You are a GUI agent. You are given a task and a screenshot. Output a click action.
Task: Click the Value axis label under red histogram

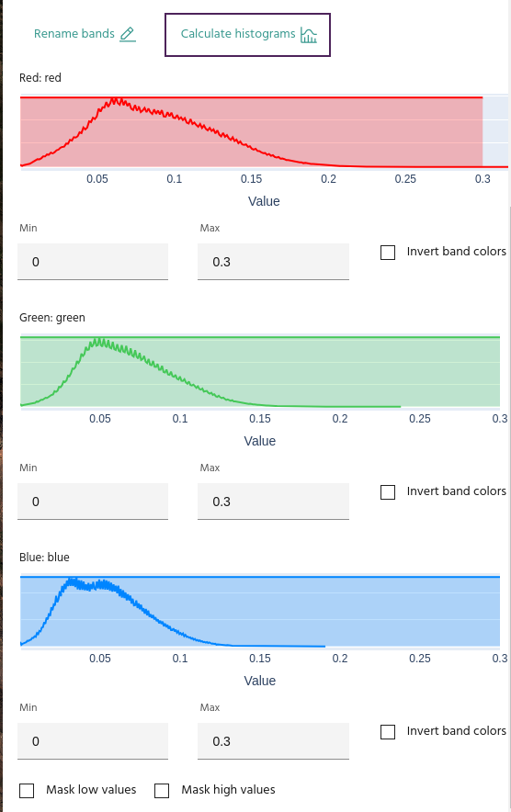tap(264, 201)
